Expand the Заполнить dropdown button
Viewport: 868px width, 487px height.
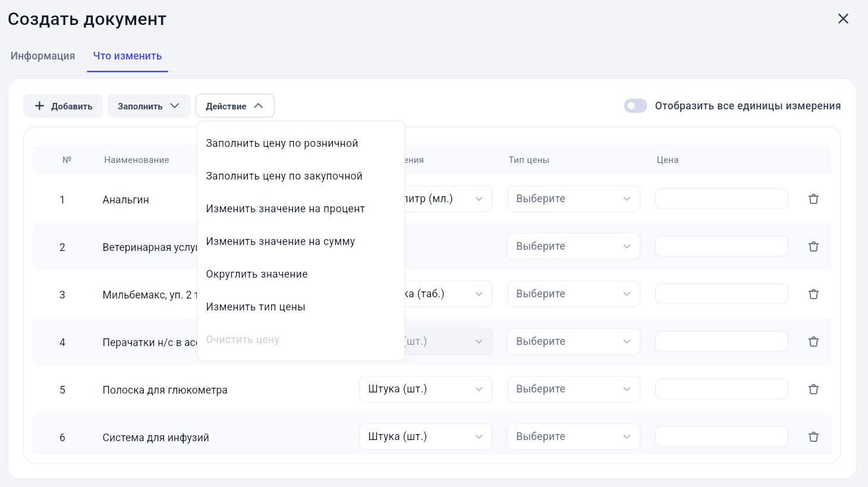coord(149,106)
